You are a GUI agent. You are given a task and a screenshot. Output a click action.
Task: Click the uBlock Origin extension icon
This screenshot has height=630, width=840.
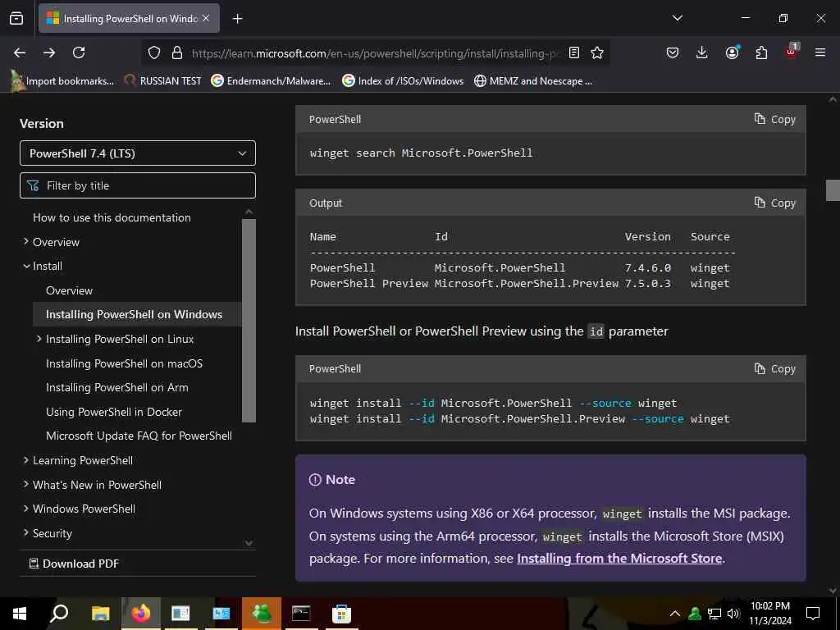(x=792, y=52)
